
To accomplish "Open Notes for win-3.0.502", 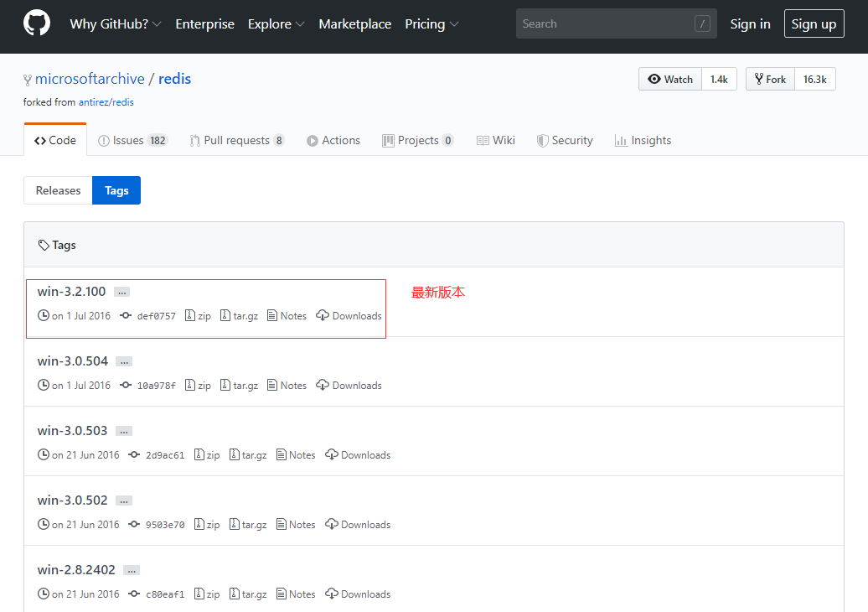I will pyautogui.click(x=296, y=525).
